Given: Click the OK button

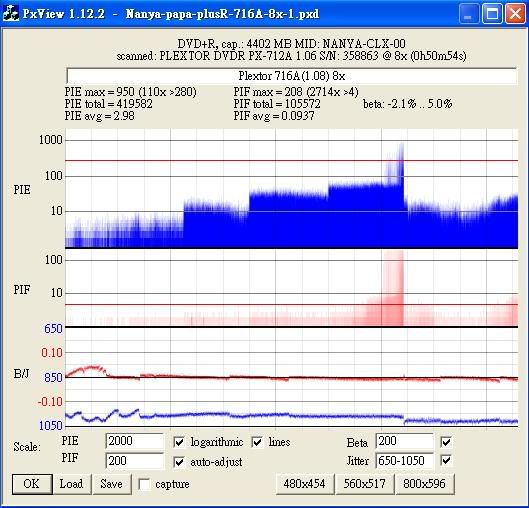Looking at the screenshot, I should point(32,484).
